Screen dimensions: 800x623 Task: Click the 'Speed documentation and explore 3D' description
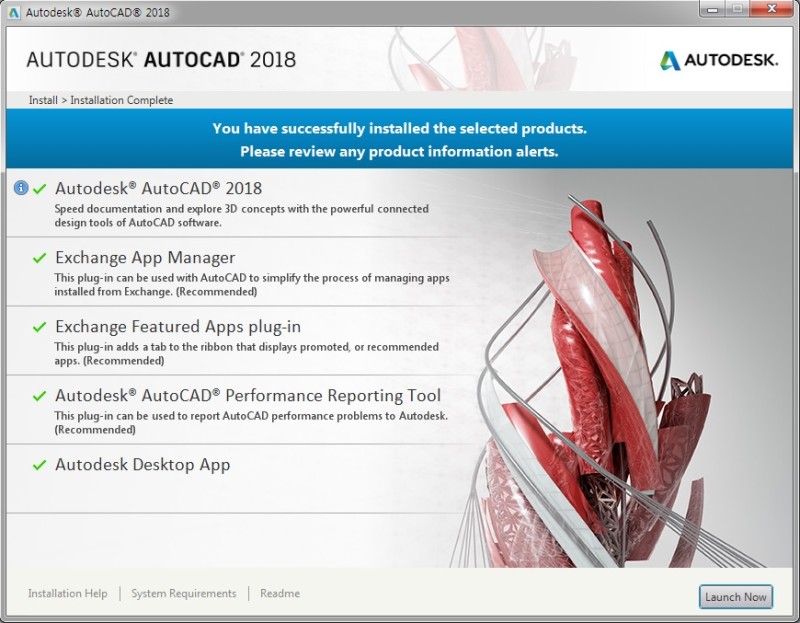tap(241, 215)
